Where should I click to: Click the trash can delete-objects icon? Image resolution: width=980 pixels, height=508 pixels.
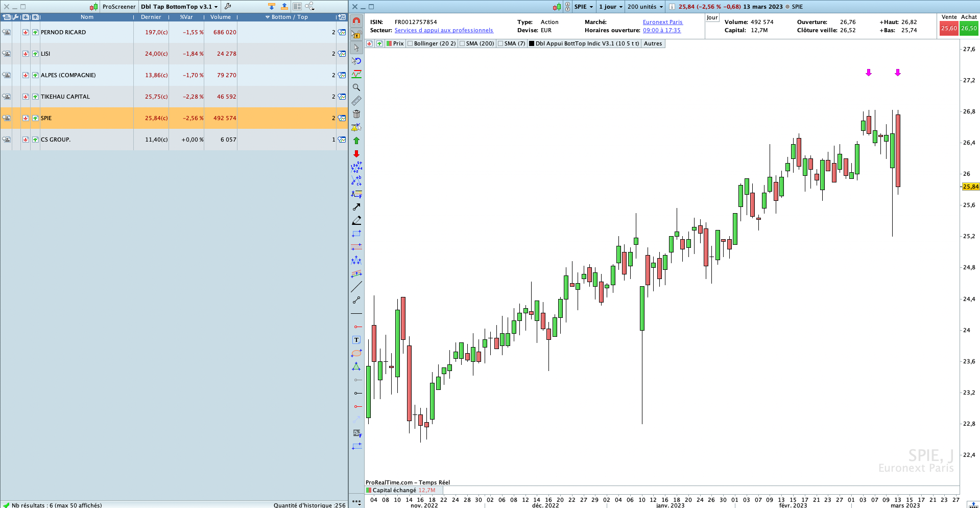coord(356,114)
